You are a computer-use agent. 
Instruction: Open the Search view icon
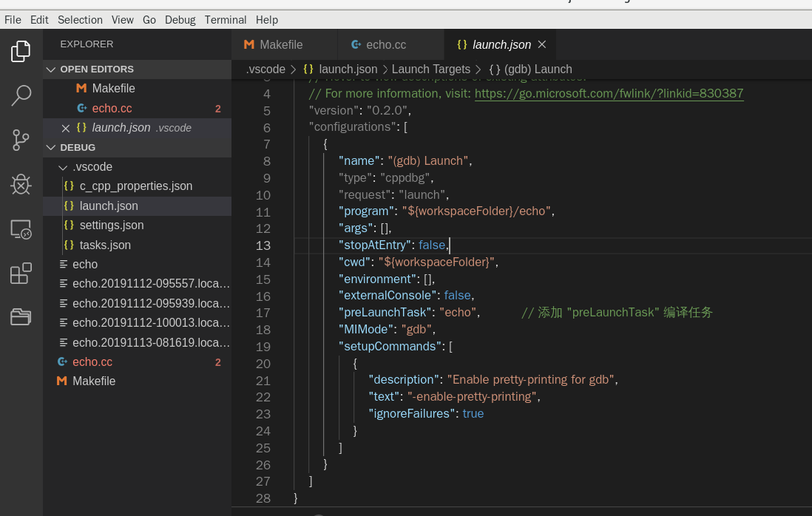[x=21, y=95]
